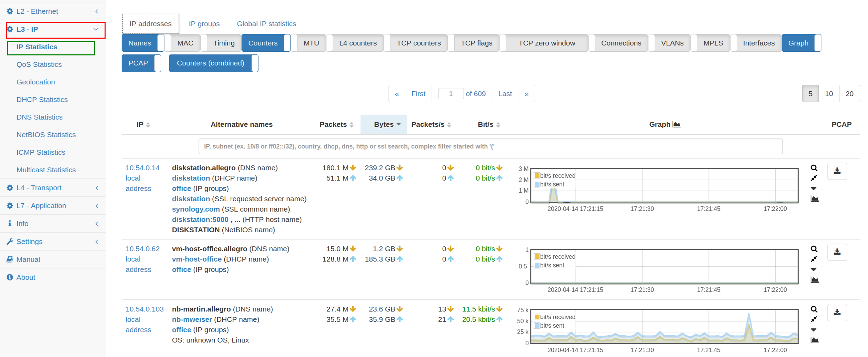Screen dimensions: 868x357
Task: Enable the TCP flags column toggle
Action: (x=474, y=43)
